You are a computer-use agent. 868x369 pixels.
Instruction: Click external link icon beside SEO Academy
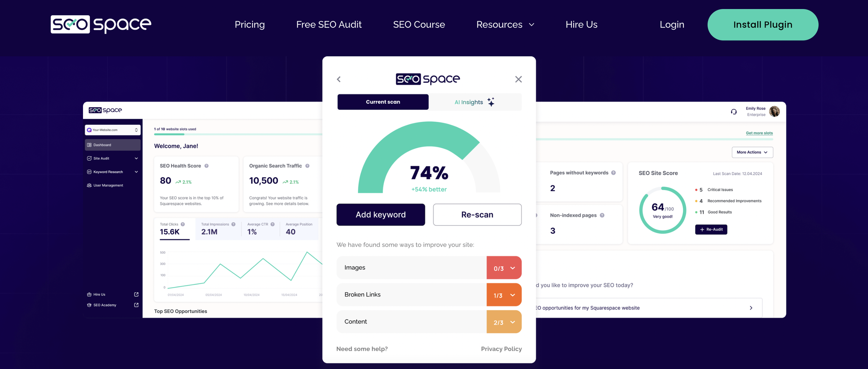click(x=136, y=305)
